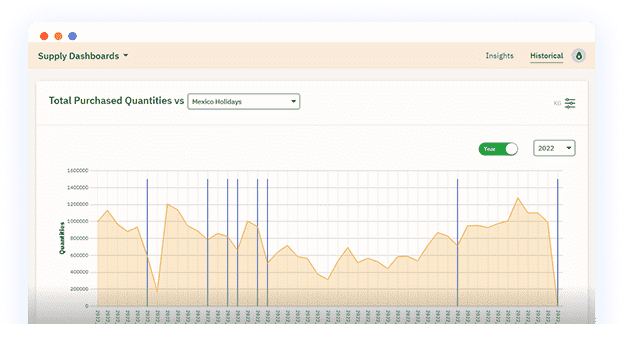Toggle the Year switch
This screenshot has width=624, height=361.
[x=498, y=149]
